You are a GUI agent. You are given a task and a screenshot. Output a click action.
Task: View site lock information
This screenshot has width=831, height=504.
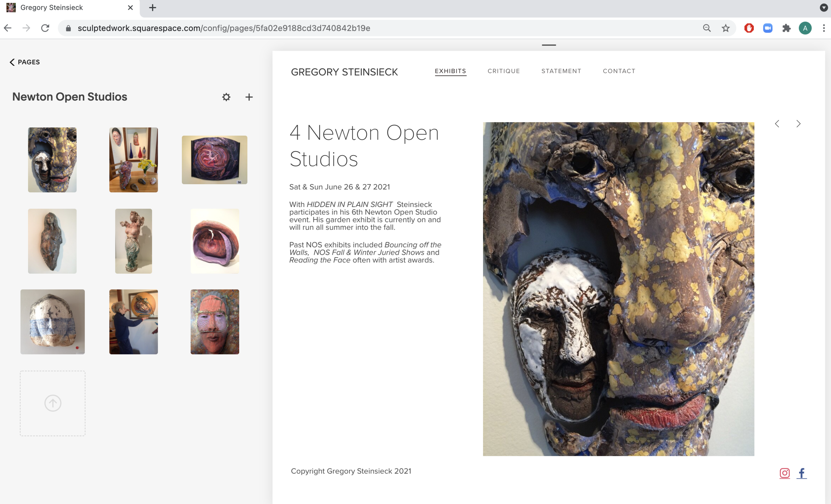coord(68,28)
